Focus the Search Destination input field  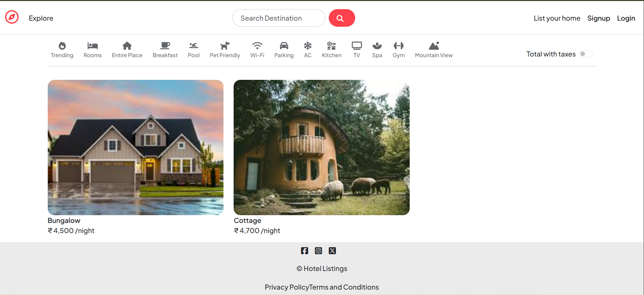pos(279,18)
